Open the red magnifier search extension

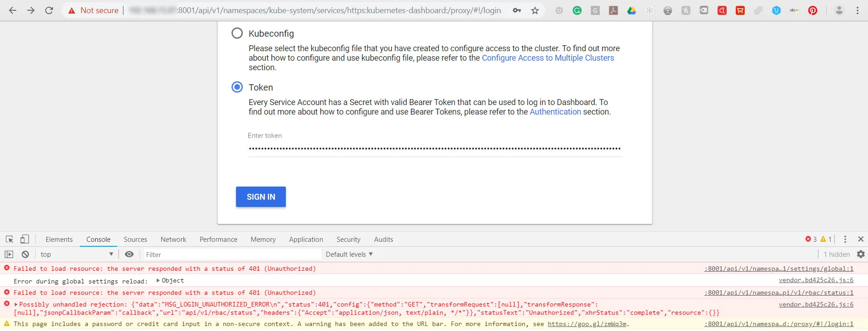722,10
